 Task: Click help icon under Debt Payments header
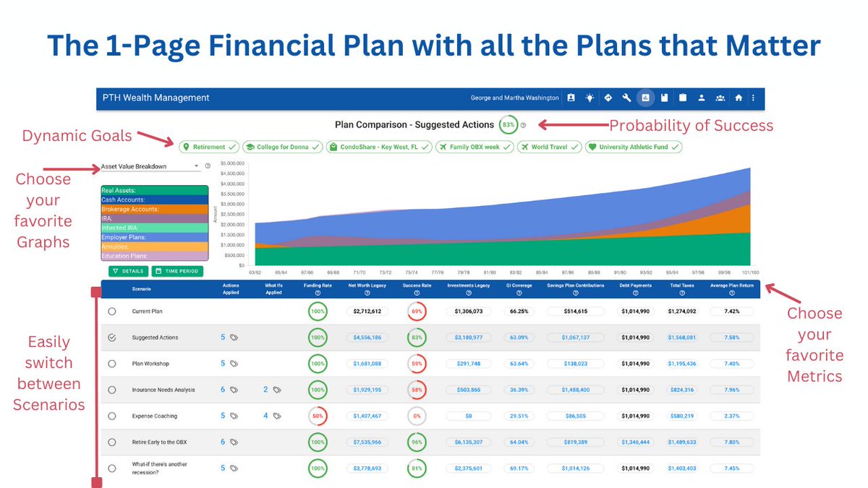[x=636, y=293]
